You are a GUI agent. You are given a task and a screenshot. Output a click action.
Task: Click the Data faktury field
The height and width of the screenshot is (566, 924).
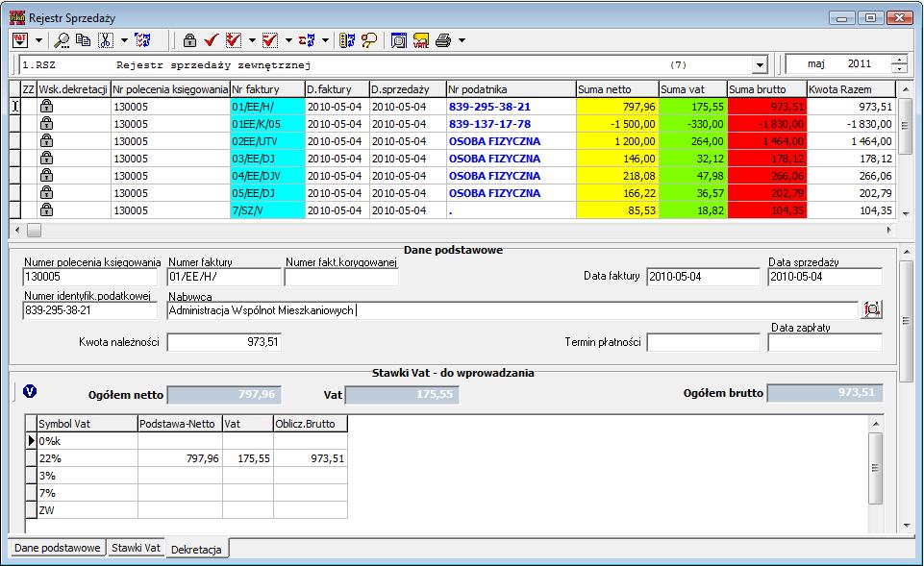click(x=703, y=277)
